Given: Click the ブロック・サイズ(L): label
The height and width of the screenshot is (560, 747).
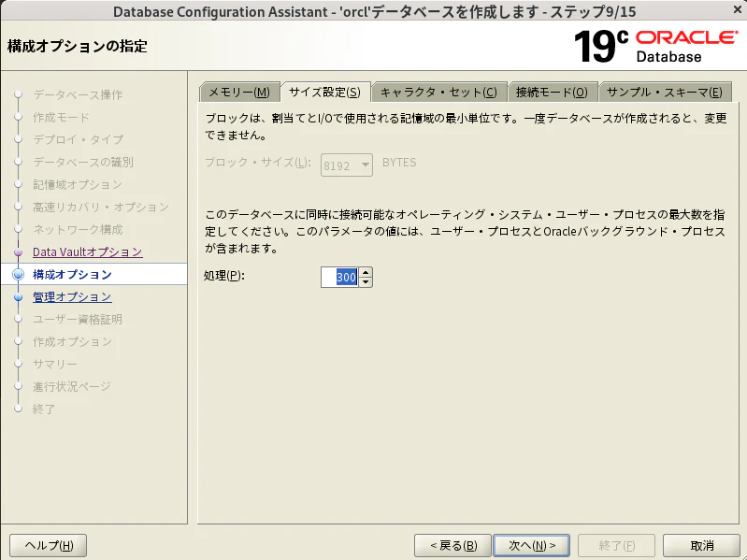Looking at the screenshot, I should coord(258,163).
